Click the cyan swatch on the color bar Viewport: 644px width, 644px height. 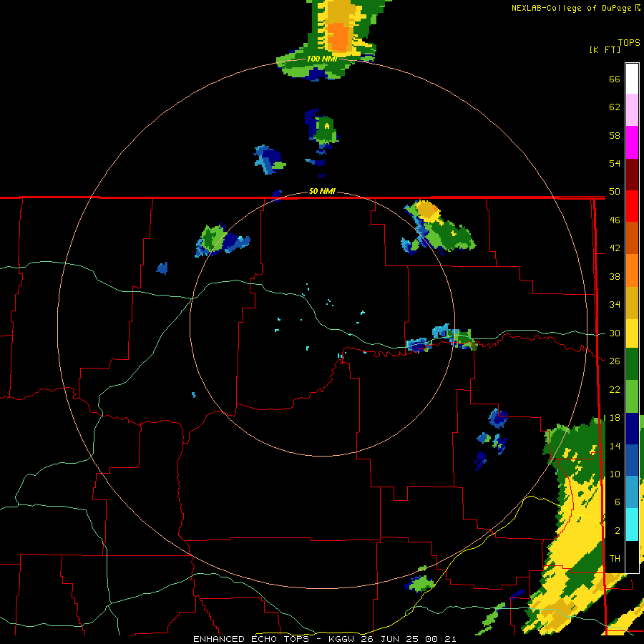[632, 525]
